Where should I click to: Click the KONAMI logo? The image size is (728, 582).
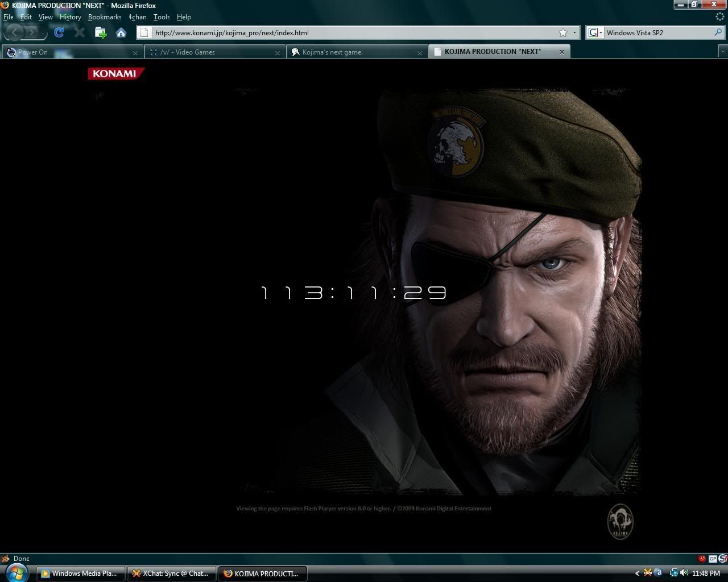[x=116, y=73]
